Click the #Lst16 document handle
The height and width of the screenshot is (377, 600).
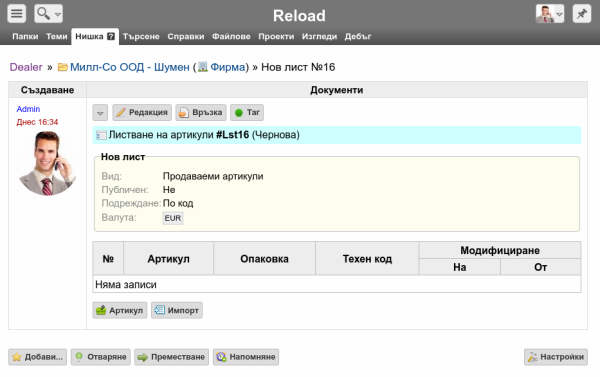tap(233, 135)
